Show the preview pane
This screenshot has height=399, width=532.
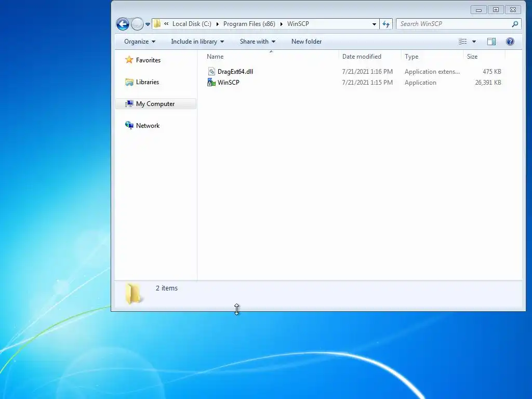click(x=491, y=42)
